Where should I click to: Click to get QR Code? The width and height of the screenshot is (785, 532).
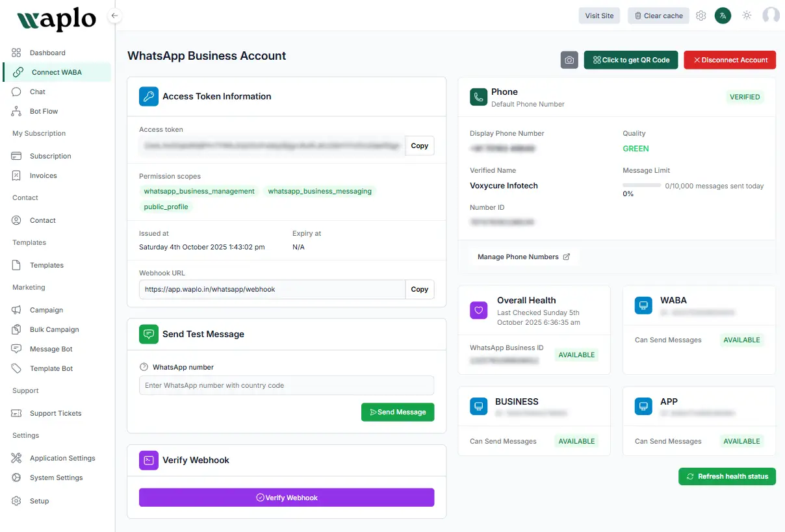pos(630,60)
